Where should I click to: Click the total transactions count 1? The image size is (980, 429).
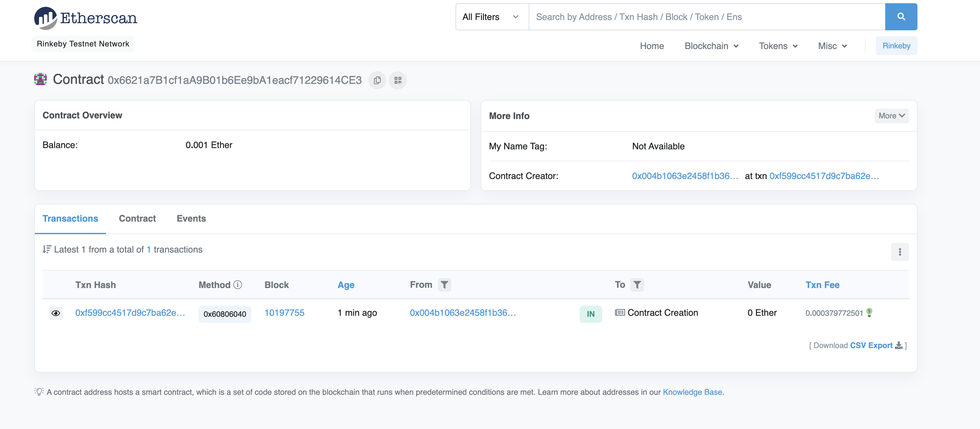coord(148,249)
